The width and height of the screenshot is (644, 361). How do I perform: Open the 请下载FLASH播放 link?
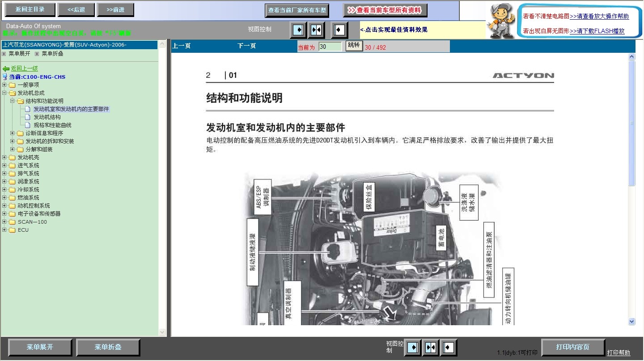(x=597, y=31)
